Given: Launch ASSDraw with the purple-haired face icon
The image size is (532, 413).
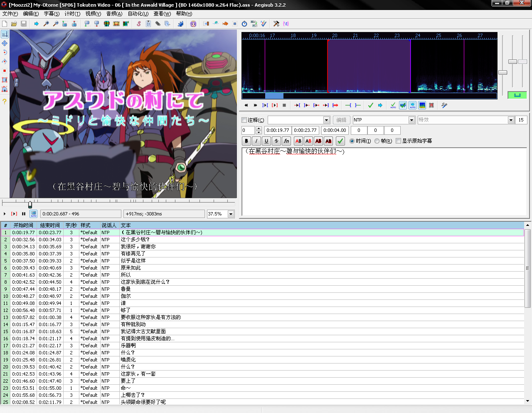Looking at the screenshot, I should (193, 24).
